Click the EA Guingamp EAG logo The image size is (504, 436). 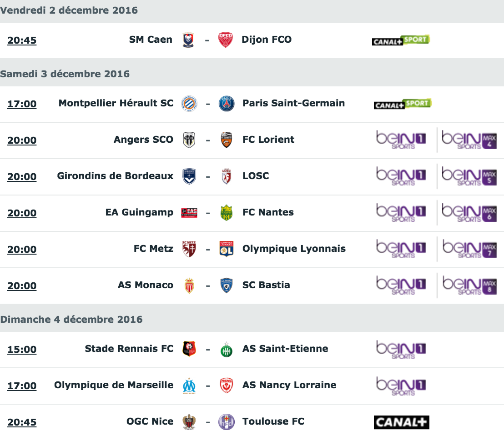point(189,213)
